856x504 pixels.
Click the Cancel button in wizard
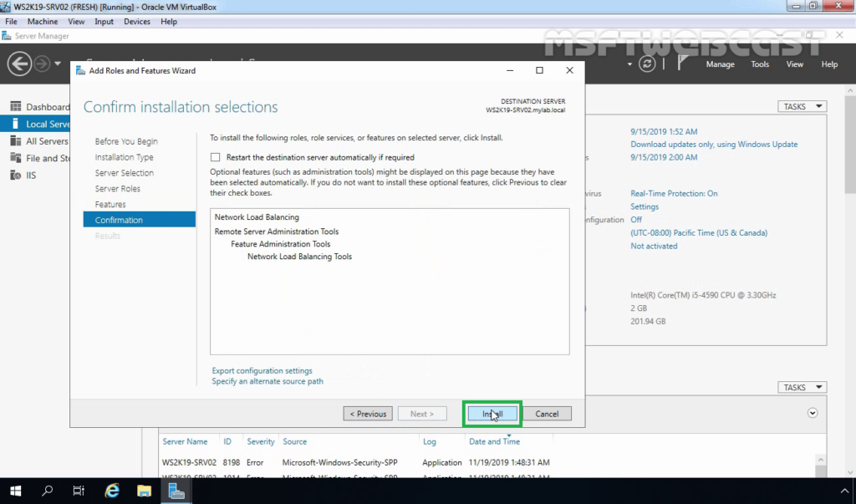547,414
